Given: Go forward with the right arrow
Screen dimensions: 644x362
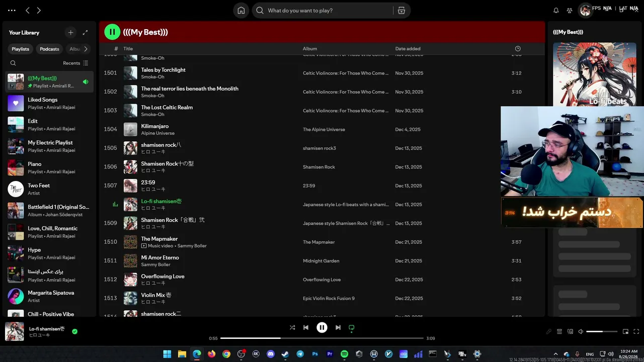Looking at the screenshot, I should click(x=39, y=10).
